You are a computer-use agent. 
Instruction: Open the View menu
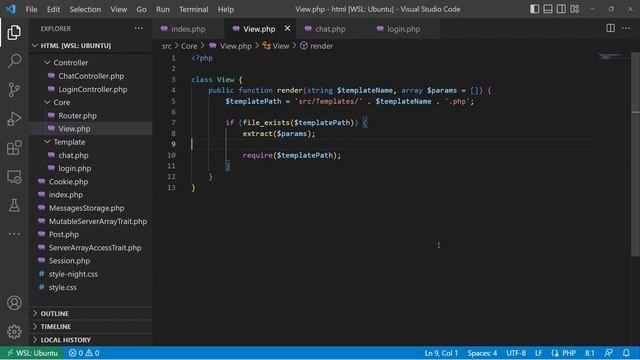118,9
